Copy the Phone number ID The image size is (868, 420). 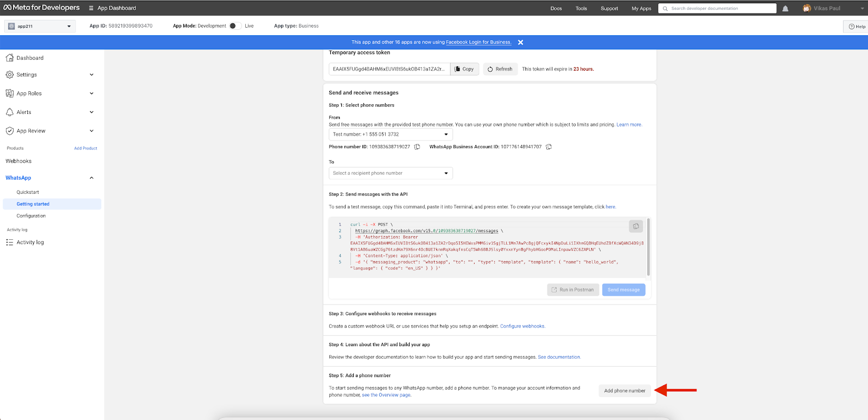tap(417, 147)
